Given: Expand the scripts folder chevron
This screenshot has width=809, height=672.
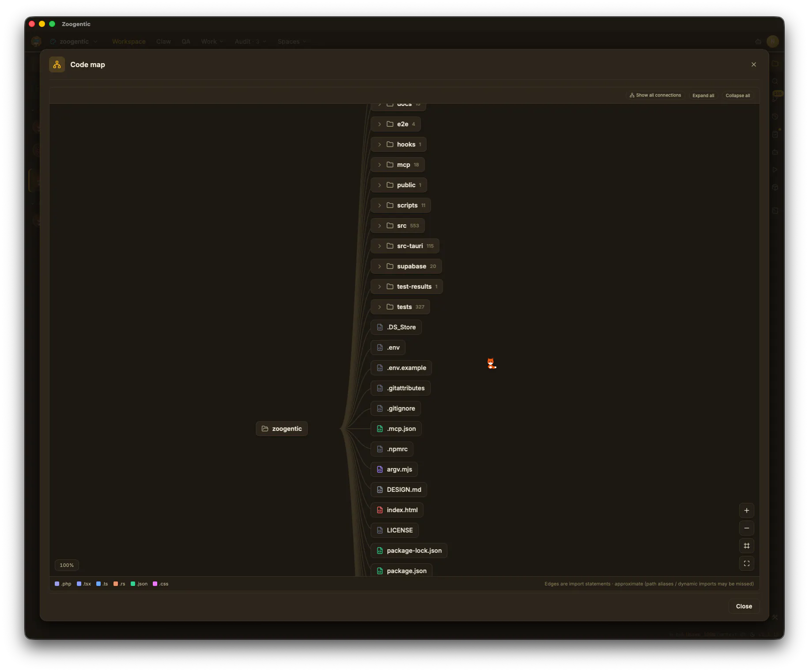Looking at the screenshot, I should point(379,205).
